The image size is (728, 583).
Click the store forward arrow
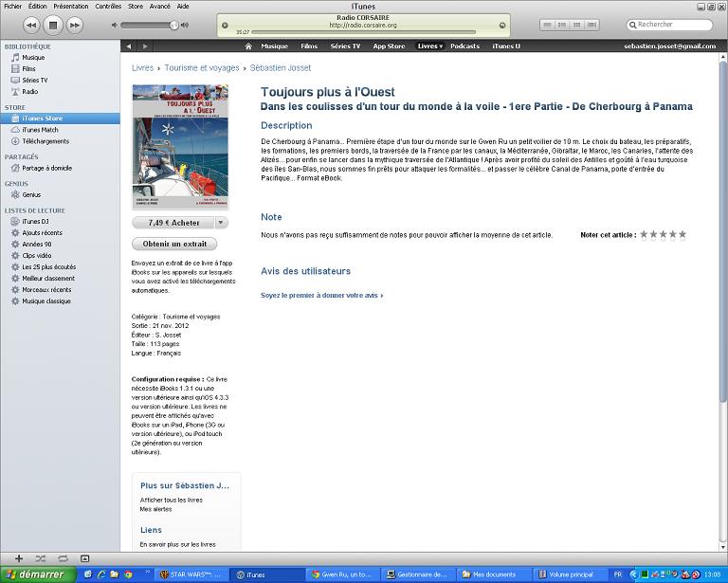tap(145, 46)
